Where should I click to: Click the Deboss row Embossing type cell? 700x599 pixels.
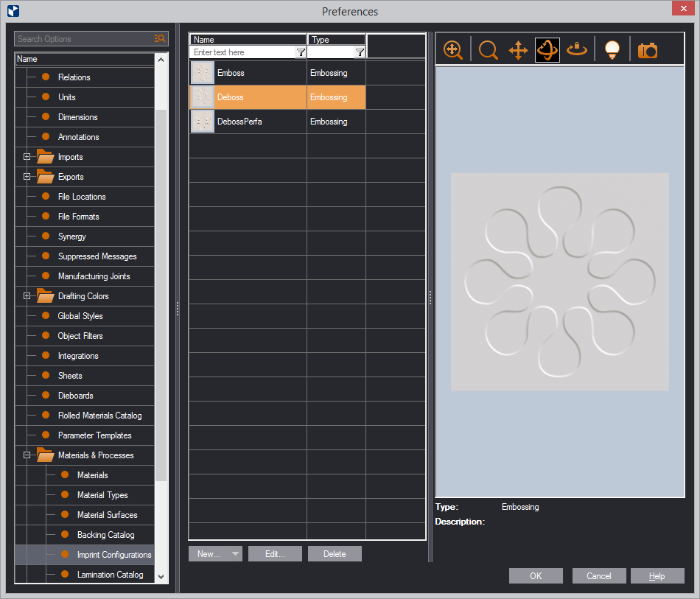tap(336, 97)
